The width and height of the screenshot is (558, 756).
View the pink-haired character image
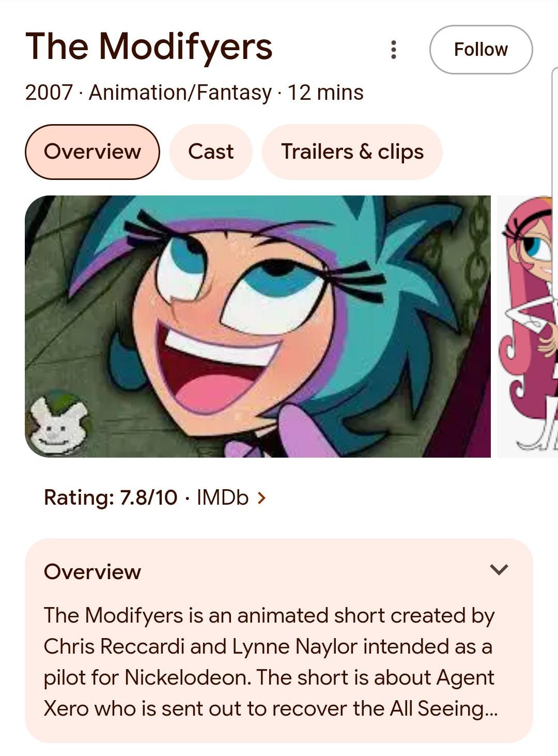coord(528,326)
